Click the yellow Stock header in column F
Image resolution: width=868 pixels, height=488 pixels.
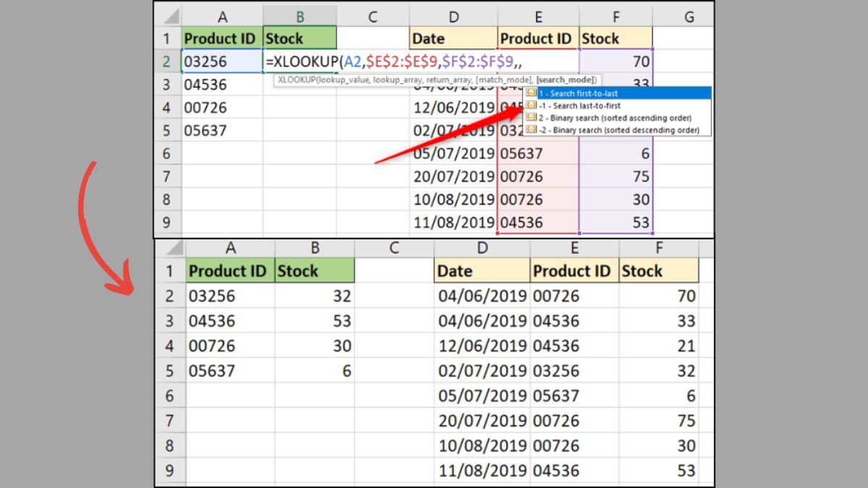point(616,38)
